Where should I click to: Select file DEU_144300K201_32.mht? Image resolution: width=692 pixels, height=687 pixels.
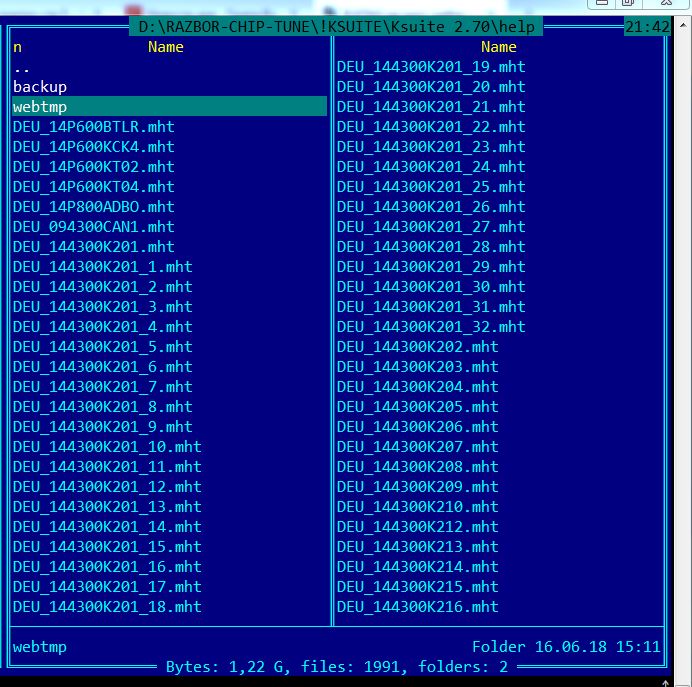pos(431,327)
